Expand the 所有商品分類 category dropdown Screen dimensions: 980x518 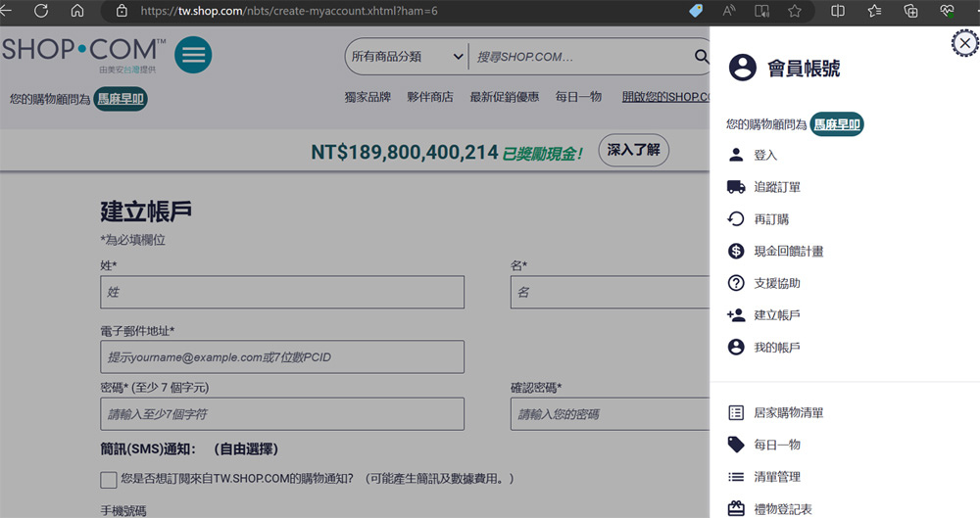(407, 56)
